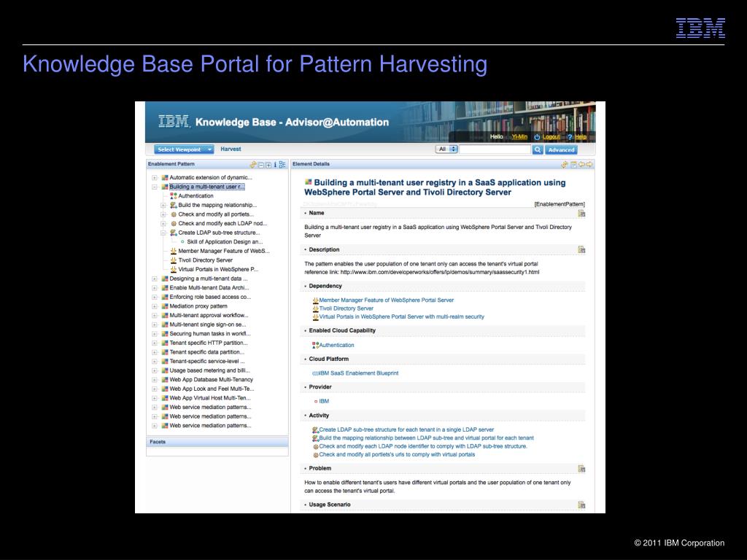This screenshot has width=747, height=560.
Task: Open Member Manager Feature of WebSphere Portal Server link
Action: click(x=387, y=300)
